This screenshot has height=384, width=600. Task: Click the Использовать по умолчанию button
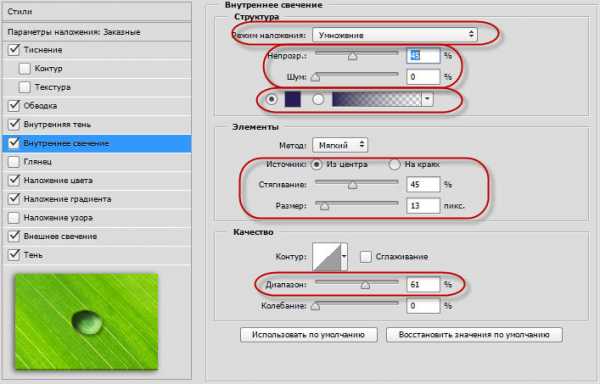pos(308,335)
